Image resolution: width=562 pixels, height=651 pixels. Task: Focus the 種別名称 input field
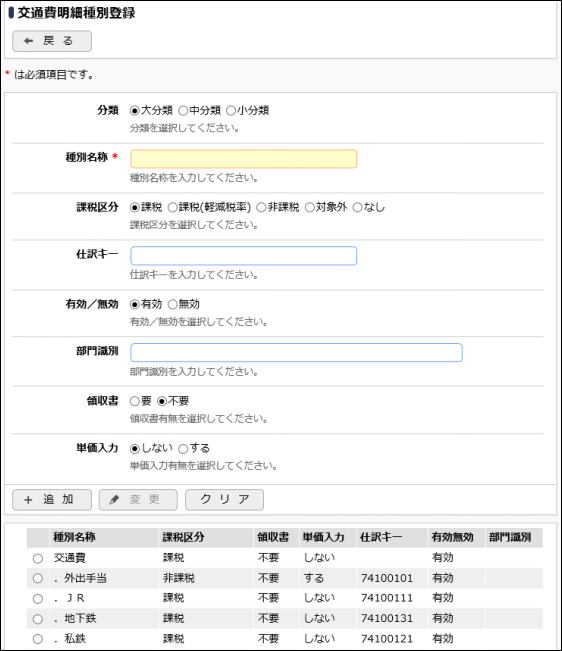[244, 159]
